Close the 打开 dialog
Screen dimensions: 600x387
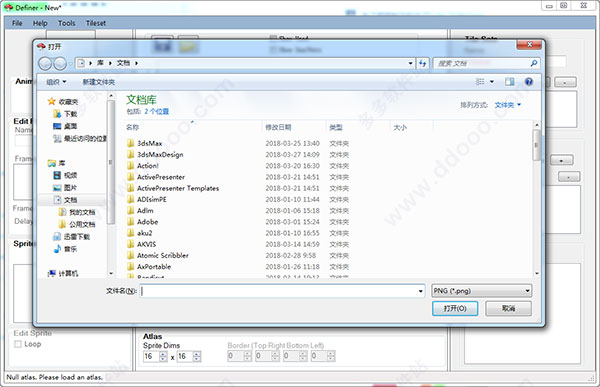529,45
